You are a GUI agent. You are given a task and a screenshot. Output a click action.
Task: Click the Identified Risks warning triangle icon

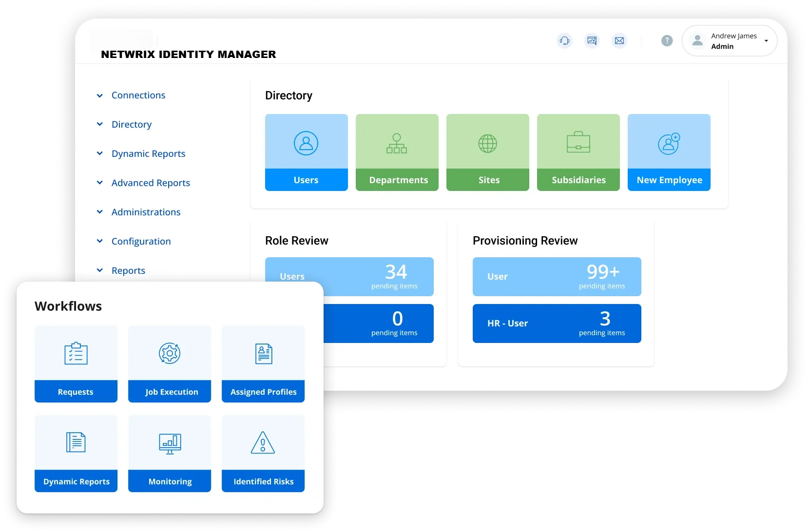tap(263, 442)
